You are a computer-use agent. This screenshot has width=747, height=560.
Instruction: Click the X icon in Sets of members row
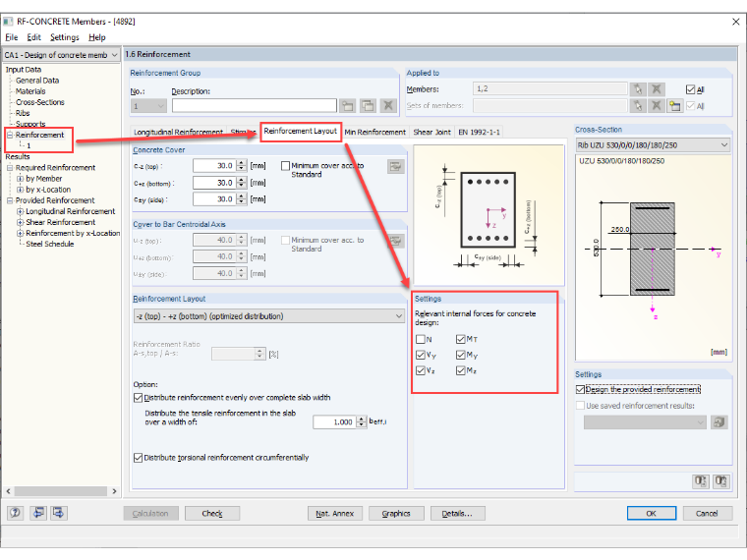click(x=656, y=106)
